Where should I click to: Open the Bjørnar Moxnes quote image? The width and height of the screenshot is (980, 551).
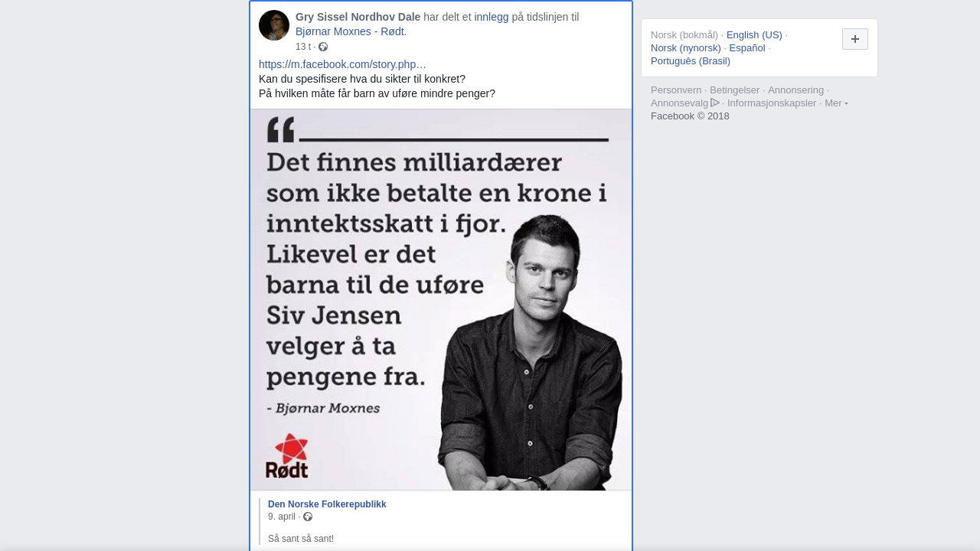[441, 299]
